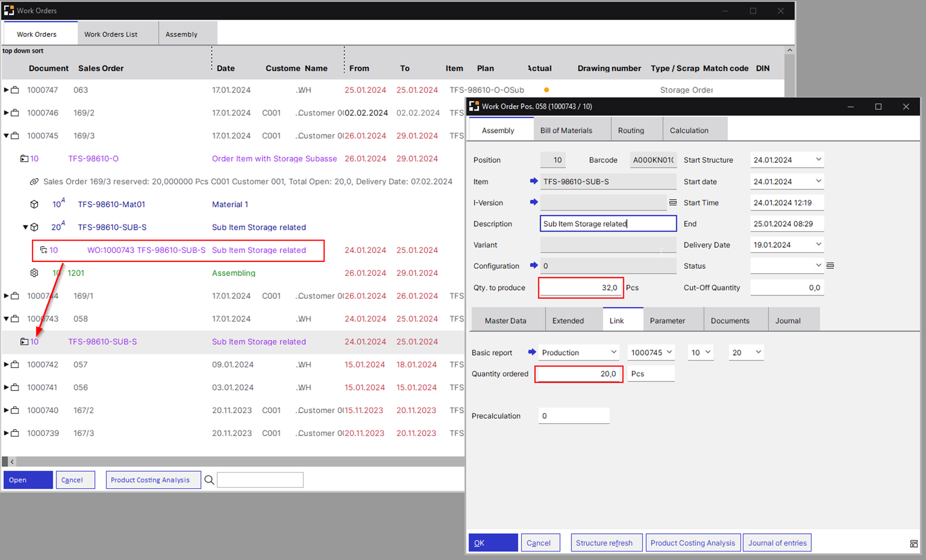Click the list icon beside I-Version field

coord(672,202)
